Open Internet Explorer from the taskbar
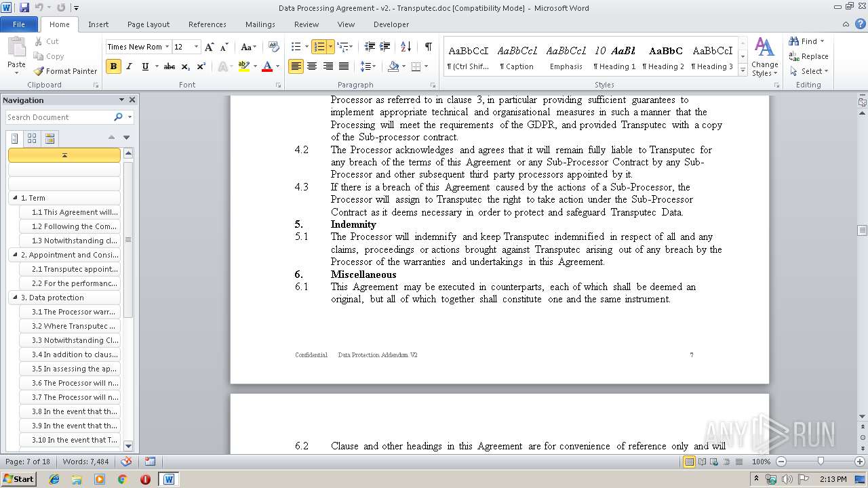The height and width of the screenshot is (488, 868). click(54, 479)
